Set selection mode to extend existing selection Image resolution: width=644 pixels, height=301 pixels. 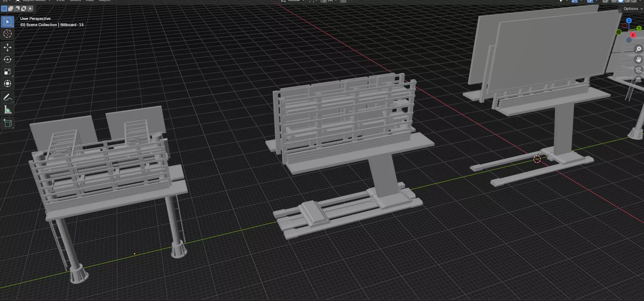click(x=11, y=9)
